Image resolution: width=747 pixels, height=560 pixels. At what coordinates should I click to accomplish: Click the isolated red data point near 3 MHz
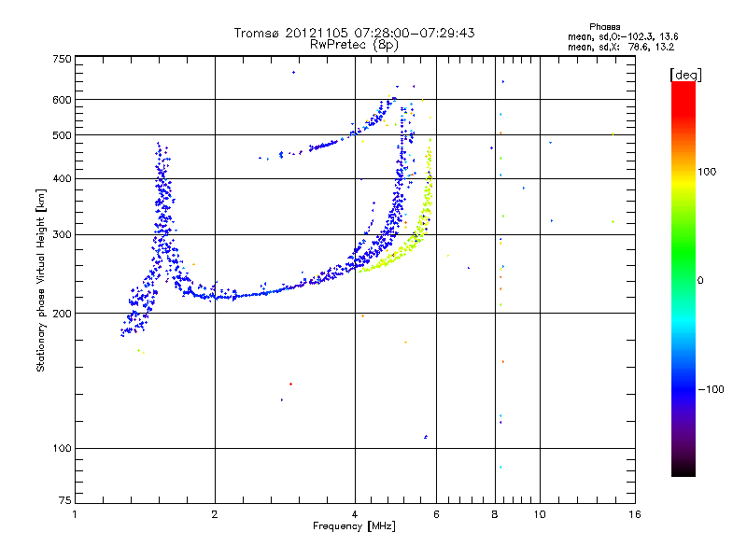click(291, 384)
